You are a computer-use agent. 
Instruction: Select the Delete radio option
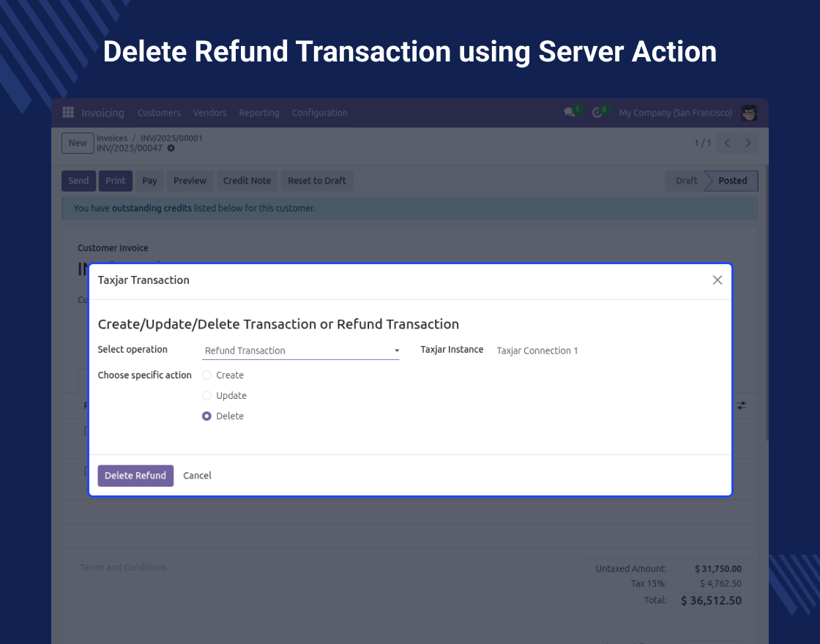click(206, 416)
